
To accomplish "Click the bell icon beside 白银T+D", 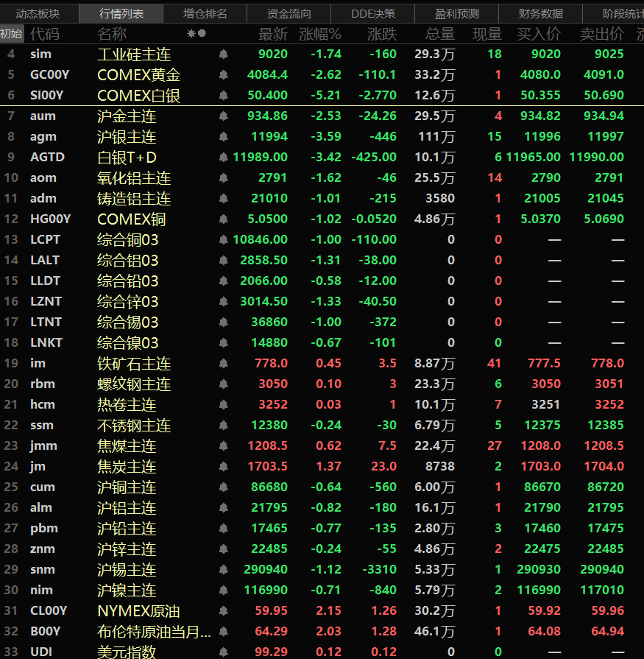I will coord(223,157).
